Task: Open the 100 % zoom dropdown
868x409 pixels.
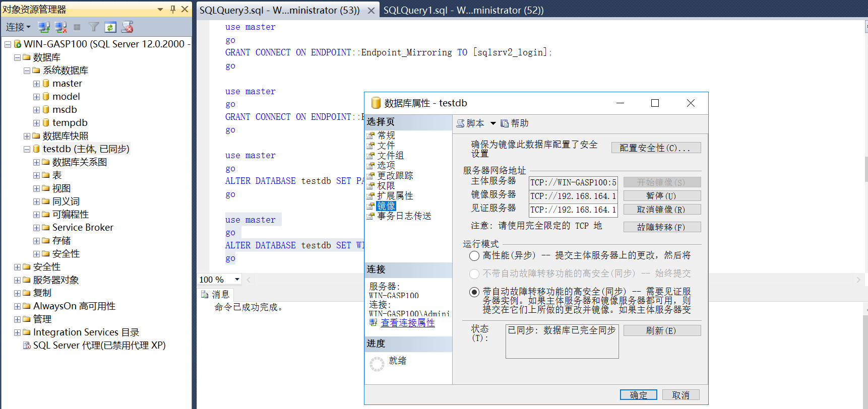Action: point(237,280)
